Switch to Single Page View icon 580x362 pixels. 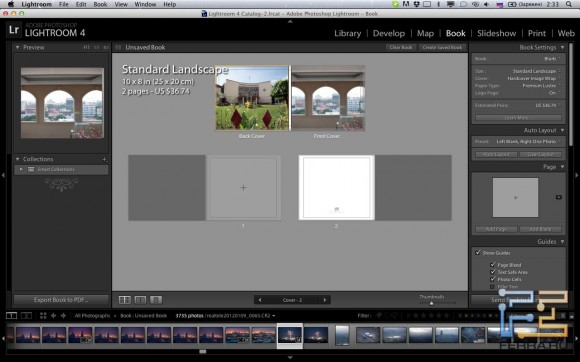(156, 300)
